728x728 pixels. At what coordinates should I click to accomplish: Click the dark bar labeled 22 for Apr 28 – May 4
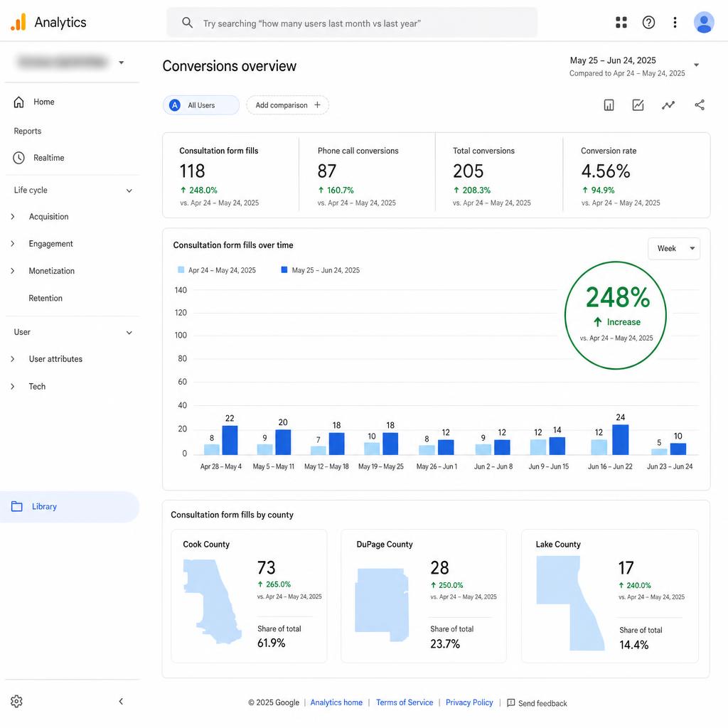(230, 440)
